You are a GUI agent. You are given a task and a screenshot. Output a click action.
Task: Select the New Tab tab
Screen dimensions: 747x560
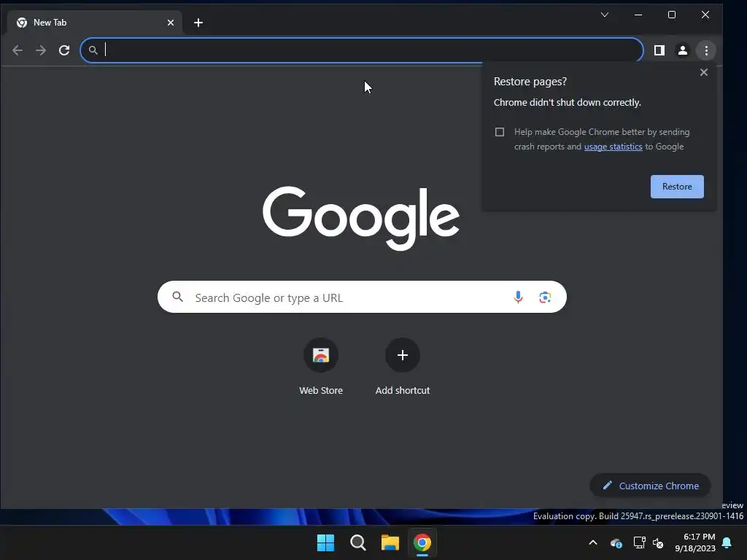(96, 23)
